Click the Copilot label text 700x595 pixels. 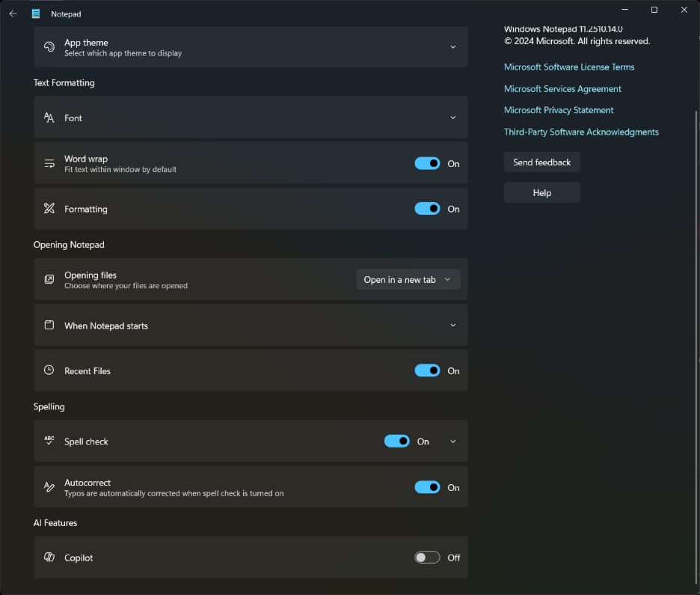(79, 558)
